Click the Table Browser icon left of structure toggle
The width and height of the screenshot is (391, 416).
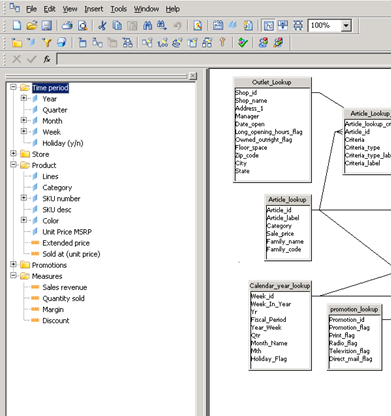tap(248, 25)
